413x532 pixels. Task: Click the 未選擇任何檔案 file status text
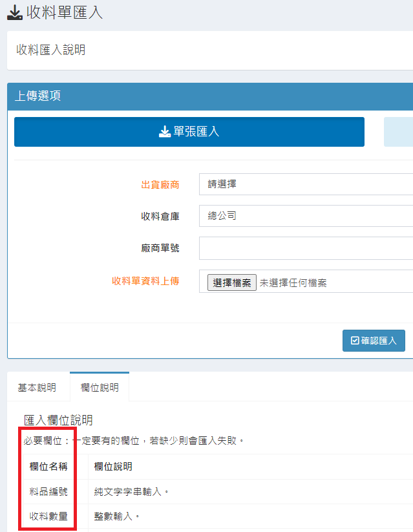click(293, 282)
